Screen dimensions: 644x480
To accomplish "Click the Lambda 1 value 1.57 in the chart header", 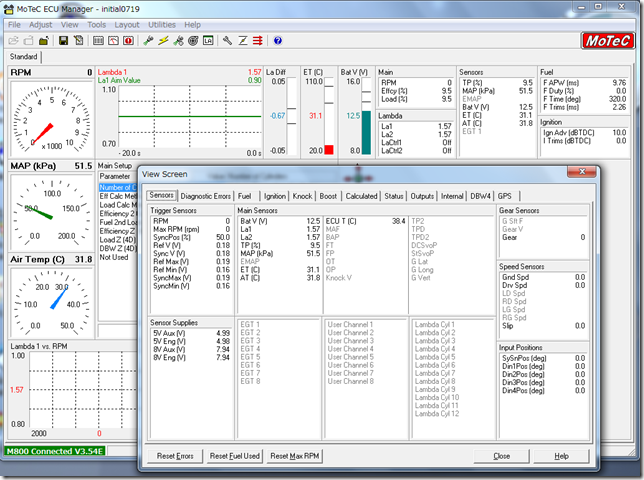I will [x=254, y=72].
